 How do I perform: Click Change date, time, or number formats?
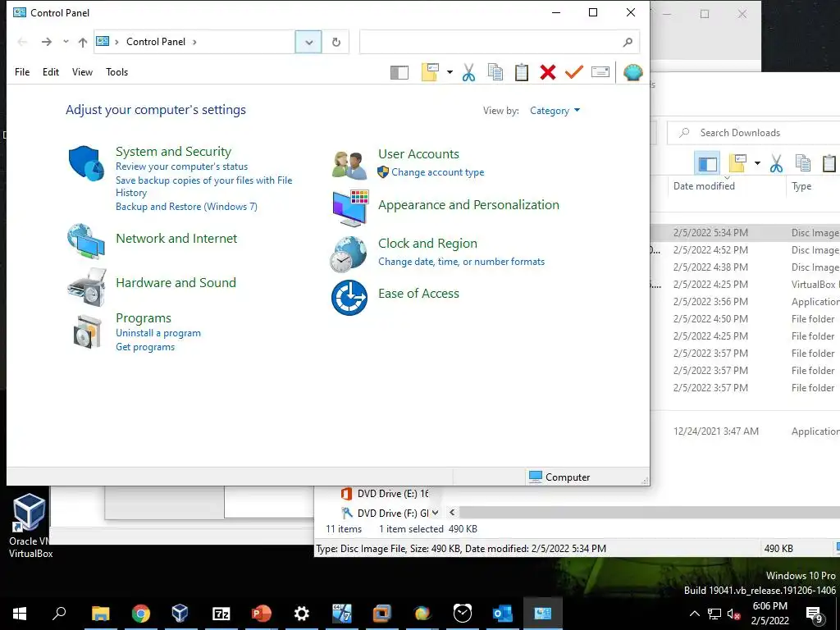coord(461,262)
